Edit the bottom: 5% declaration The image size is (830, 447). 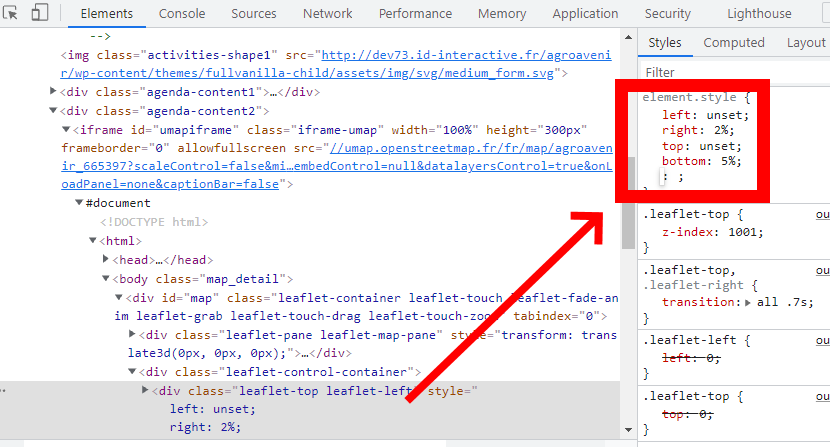(x=702, y=161)
